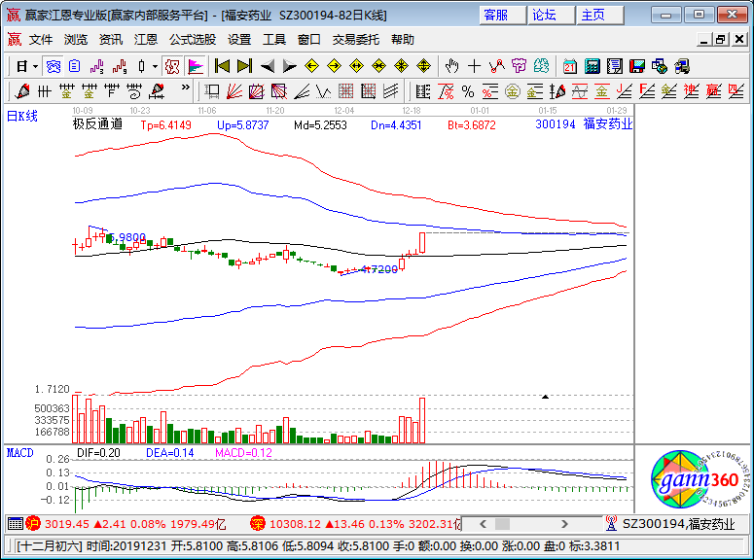Viewport: 754px width, 560px height.
Task: Click the keyboard grid icon in ticker bar
Action: coord(16,523)
